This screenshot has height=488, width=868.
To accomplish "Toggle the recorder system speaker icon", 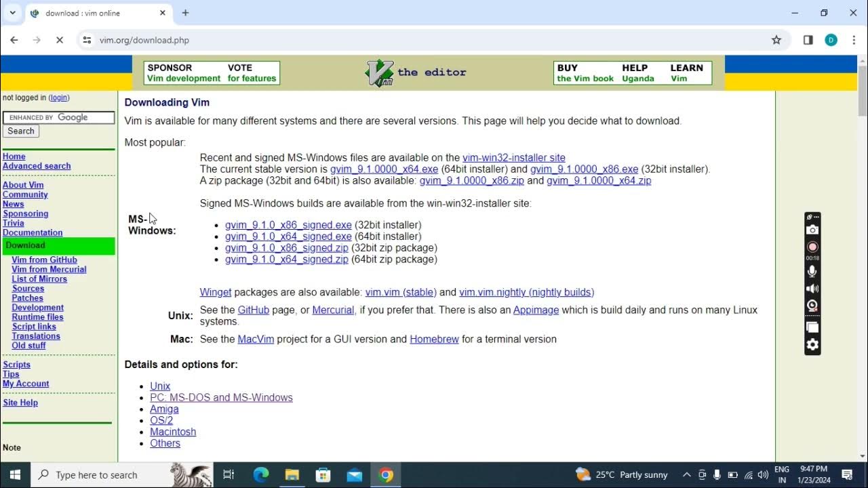I will 812,289.
